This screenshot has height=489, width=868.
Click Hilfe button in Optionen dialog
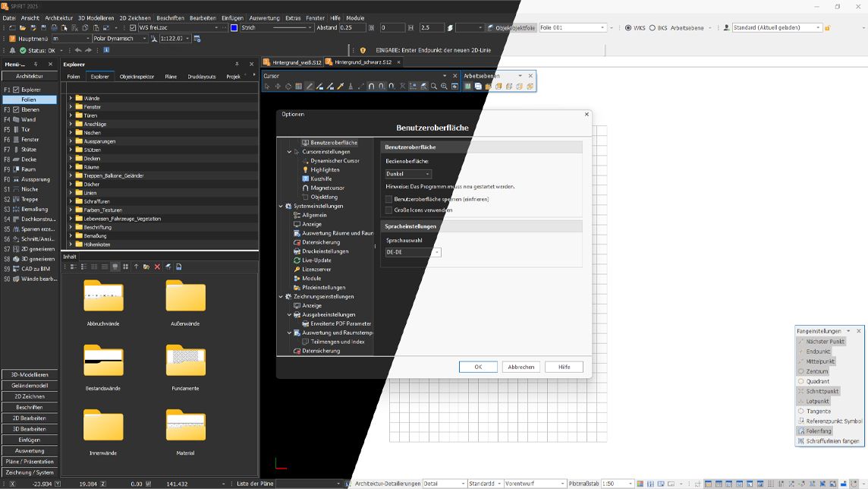pos(564,368)
